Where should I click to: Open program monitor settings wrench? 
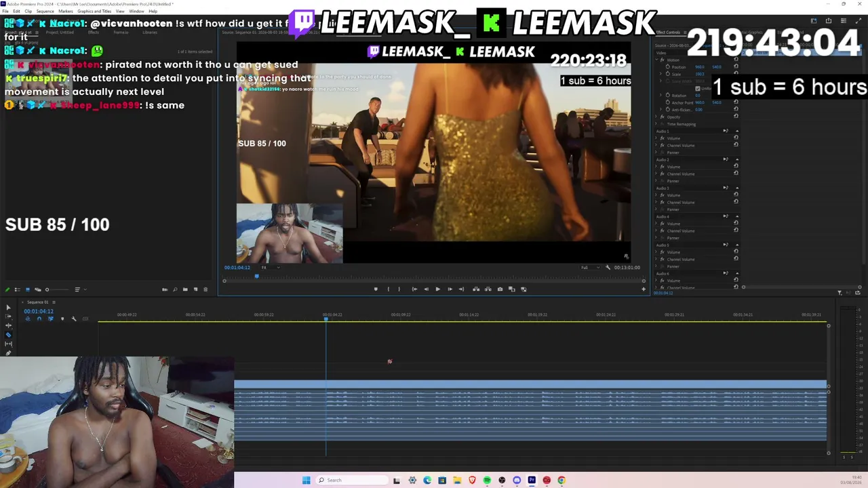click(x=608, y=267)
